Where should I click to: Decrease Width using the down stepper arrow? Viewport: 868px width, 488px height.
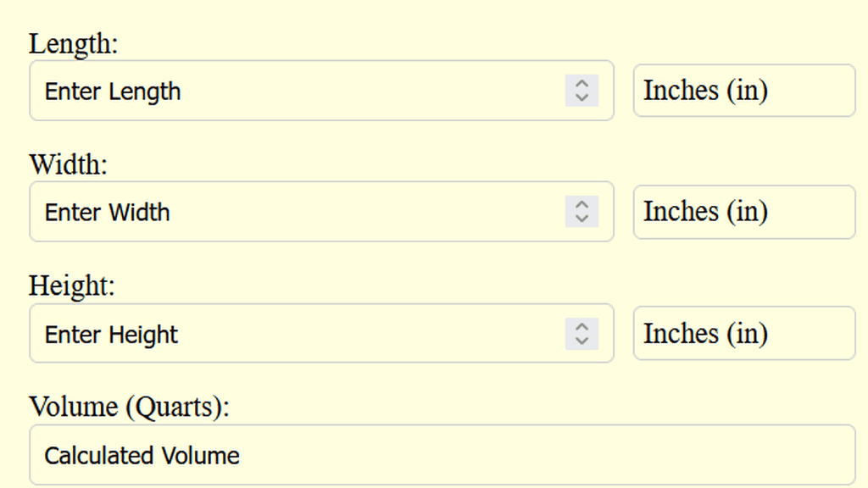point(581,219)
